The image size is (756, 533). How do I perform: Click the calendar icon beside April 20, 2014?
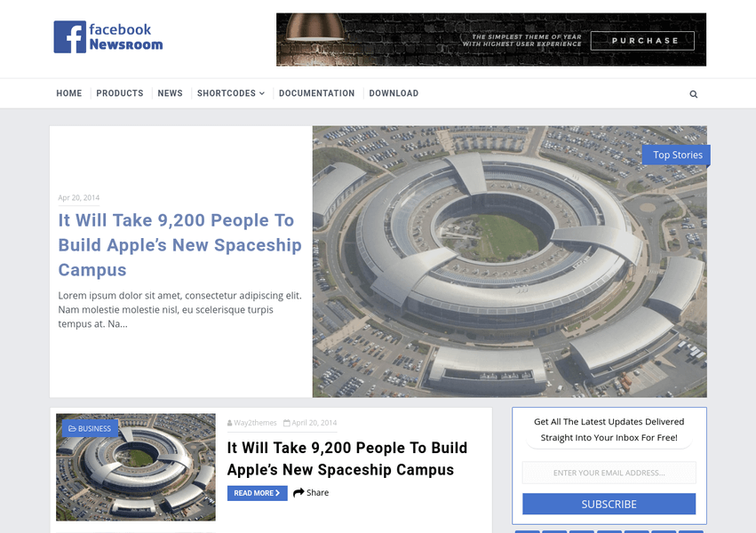tap(286, 423)
